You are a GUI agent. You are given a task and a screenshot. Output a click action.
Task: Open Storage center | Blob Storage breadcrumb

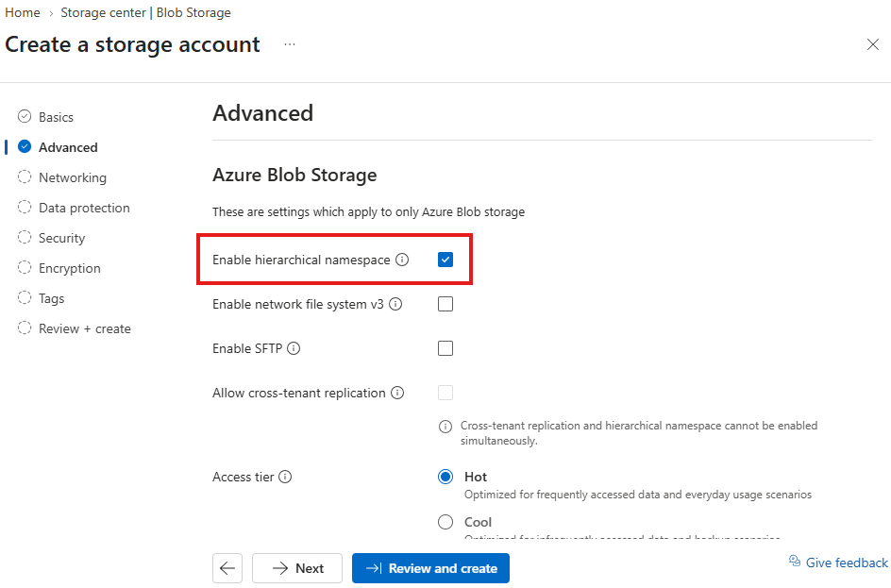(x=145, y=12)
